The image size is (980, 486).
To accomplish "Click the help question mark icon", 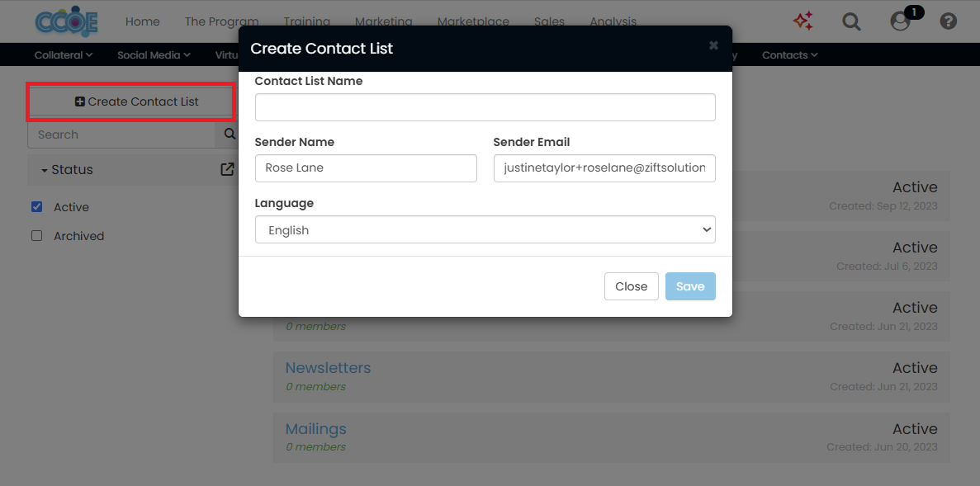I will point(948,21).
